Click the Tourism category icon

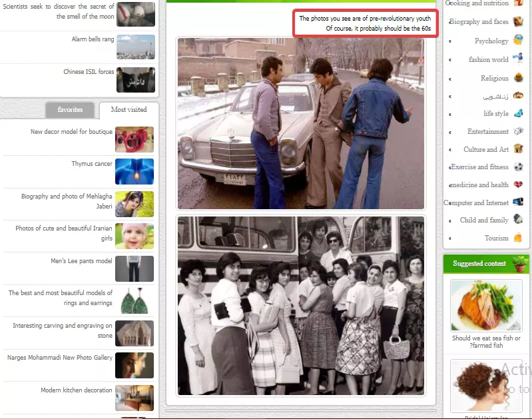(x=518, y=237)
